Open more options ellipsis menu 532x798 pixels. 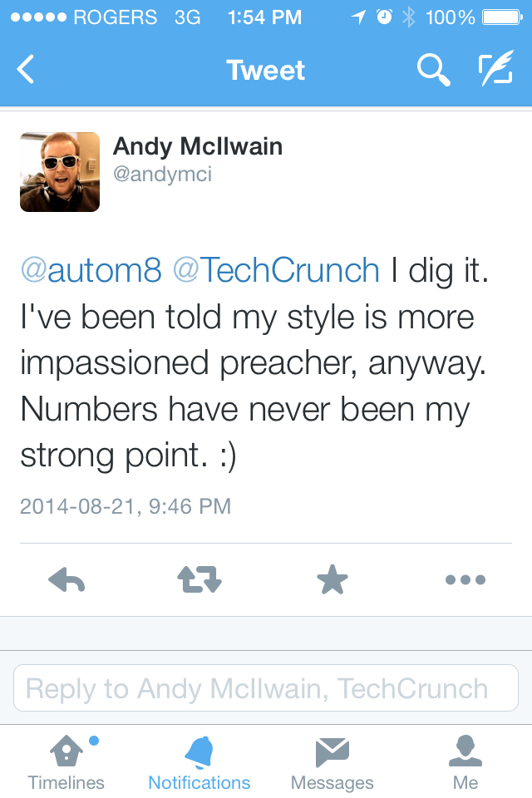point(465,580)
